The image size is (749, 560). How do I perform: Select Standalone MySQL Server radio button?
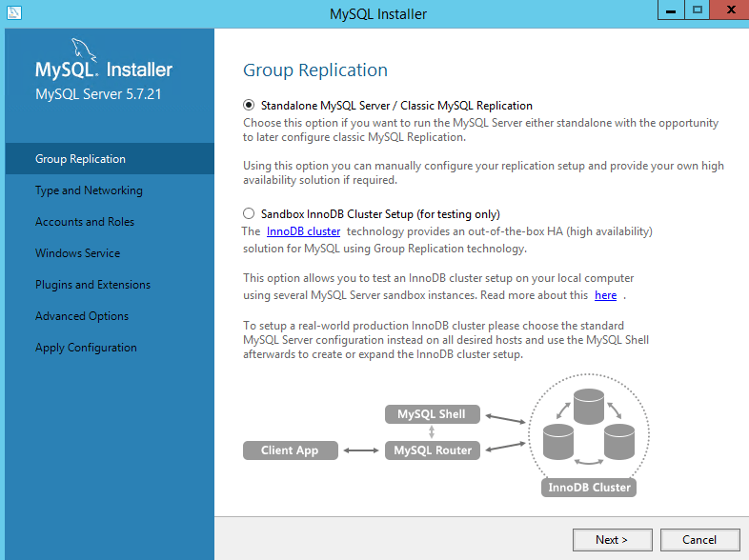(249, 105)
